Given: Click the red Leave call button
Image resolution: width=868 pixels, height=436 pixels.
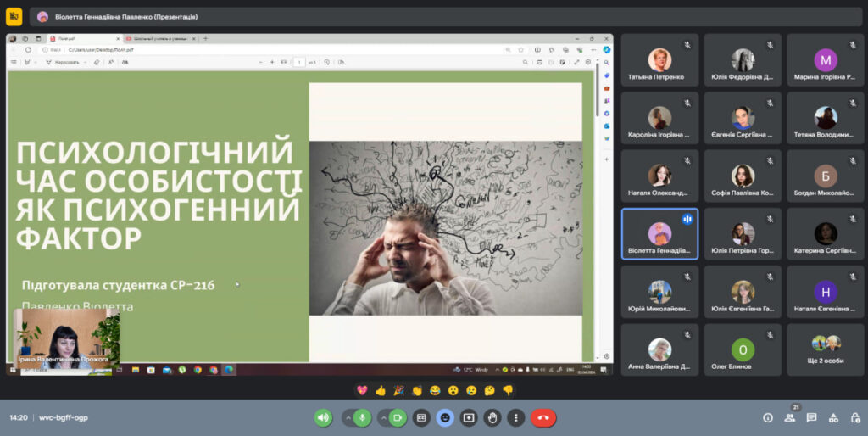Looking at the screenshot, I should click(x=543, y=417).
